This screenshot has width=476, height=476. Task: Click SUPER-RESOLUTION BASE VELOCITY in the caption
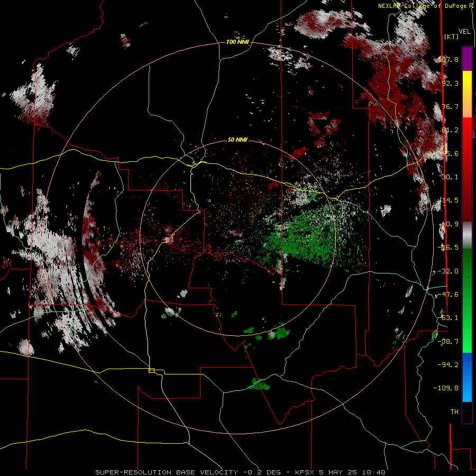tap(168, 472)
